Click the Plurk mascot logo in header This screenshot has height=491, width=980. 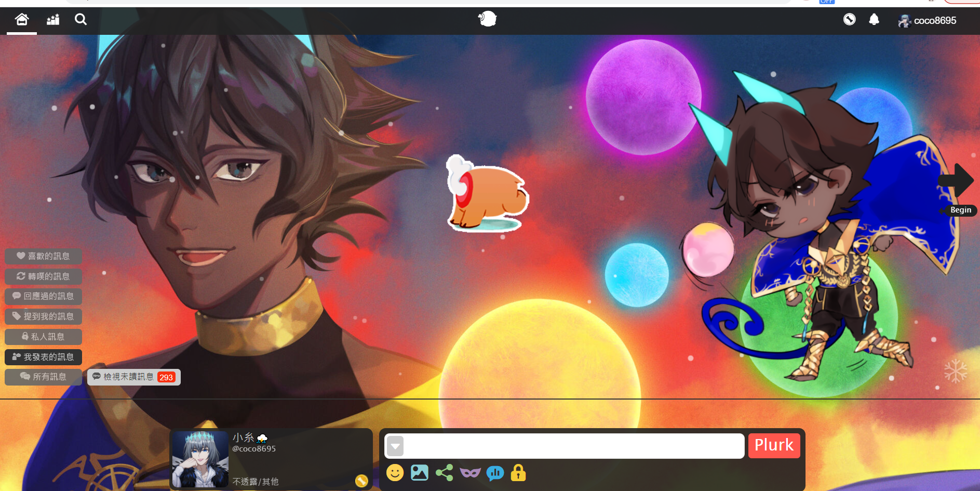point(487,19)
